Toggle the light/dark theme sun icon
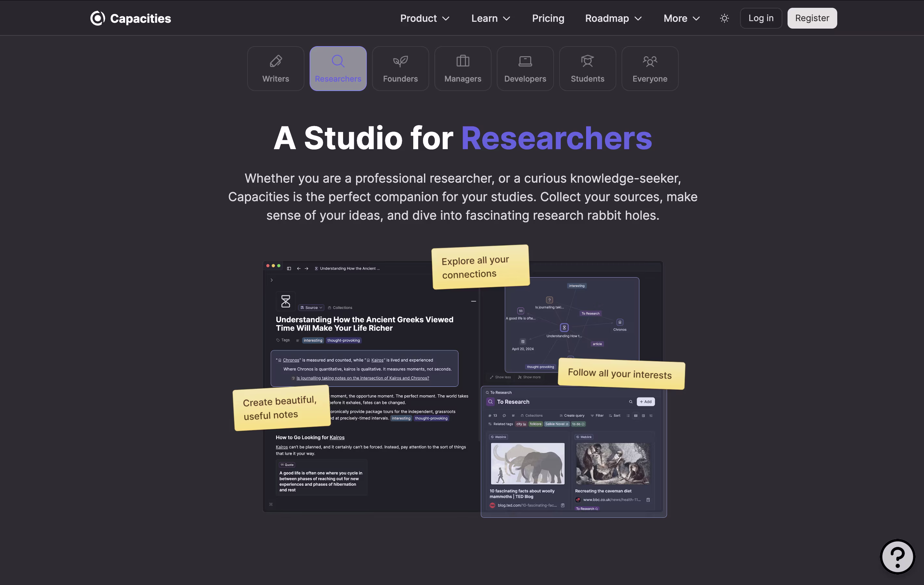 pyautogui.click(x=724, y=18)
